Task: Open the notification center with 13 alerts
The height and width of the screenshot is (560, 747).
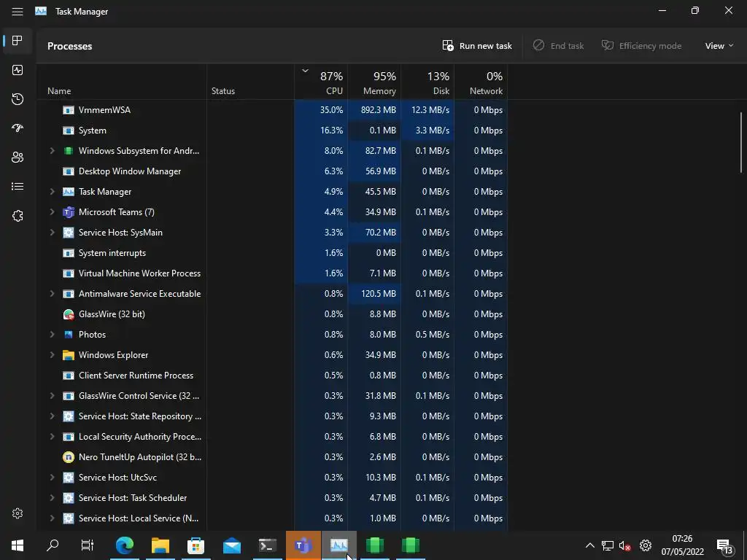Action: point(726,547)
